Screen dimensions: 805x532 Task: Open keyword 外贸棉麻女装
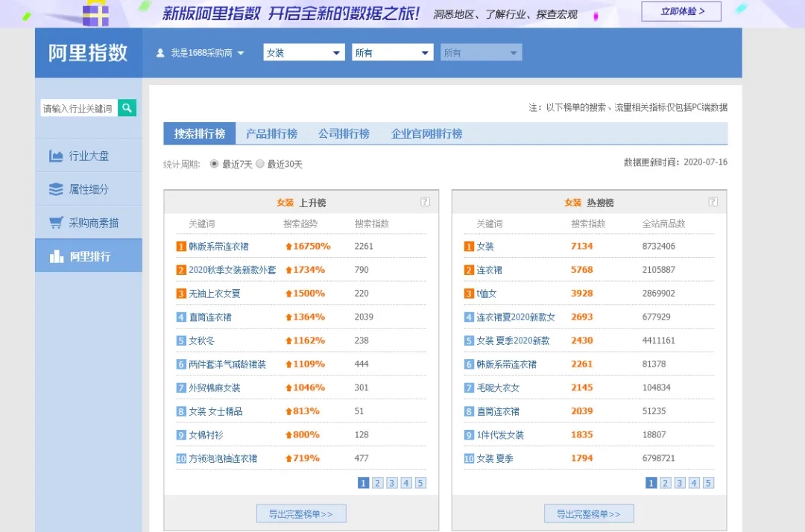215,388
